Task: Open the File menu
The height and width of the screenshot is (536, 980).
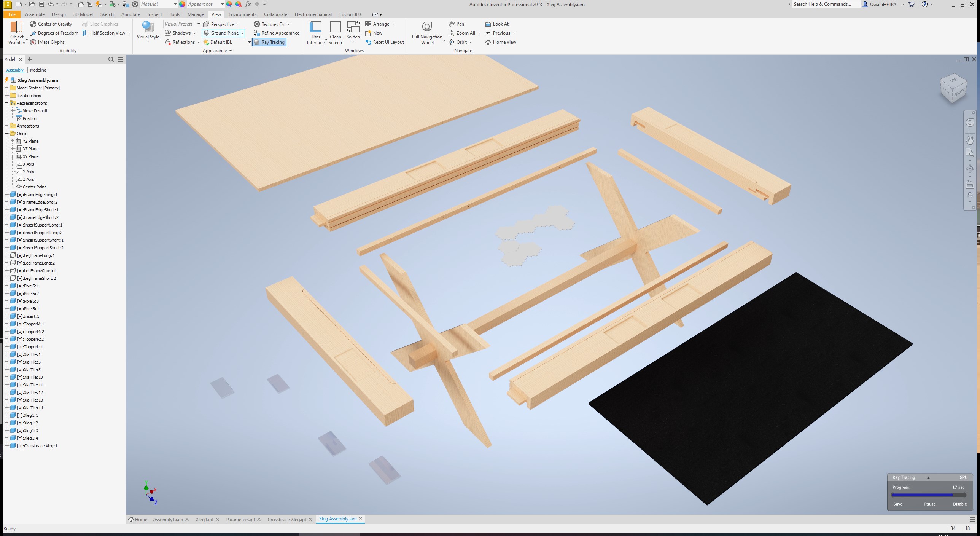Action: pos(12,14)
